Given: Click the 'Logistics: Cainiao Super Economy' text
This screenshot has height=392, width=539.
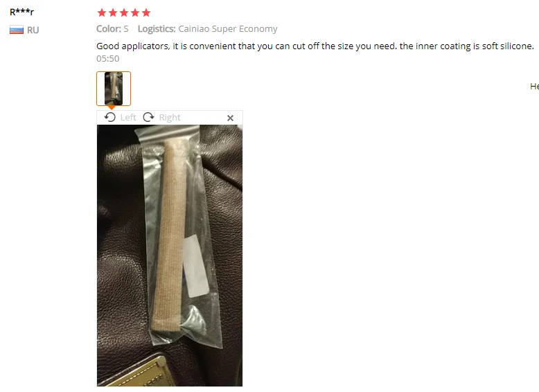Looking at the screenshot, I should 208,29.
